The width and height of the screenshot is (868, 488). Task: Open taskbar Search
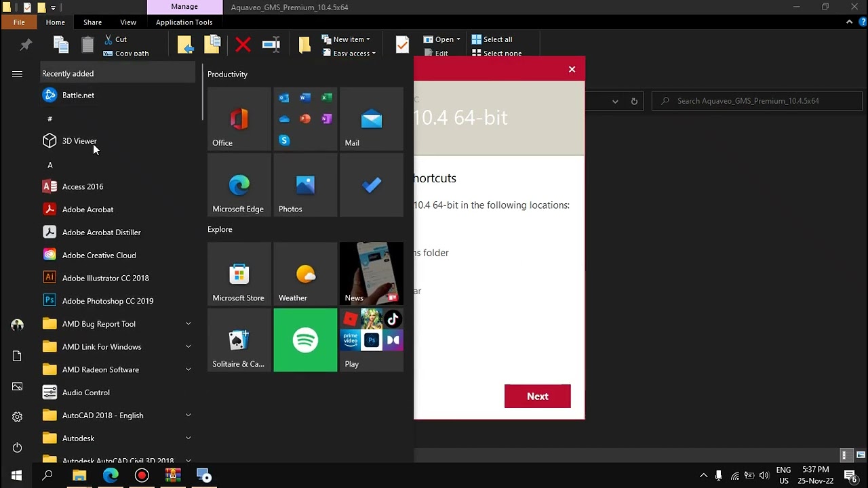(x=47, y=476)
